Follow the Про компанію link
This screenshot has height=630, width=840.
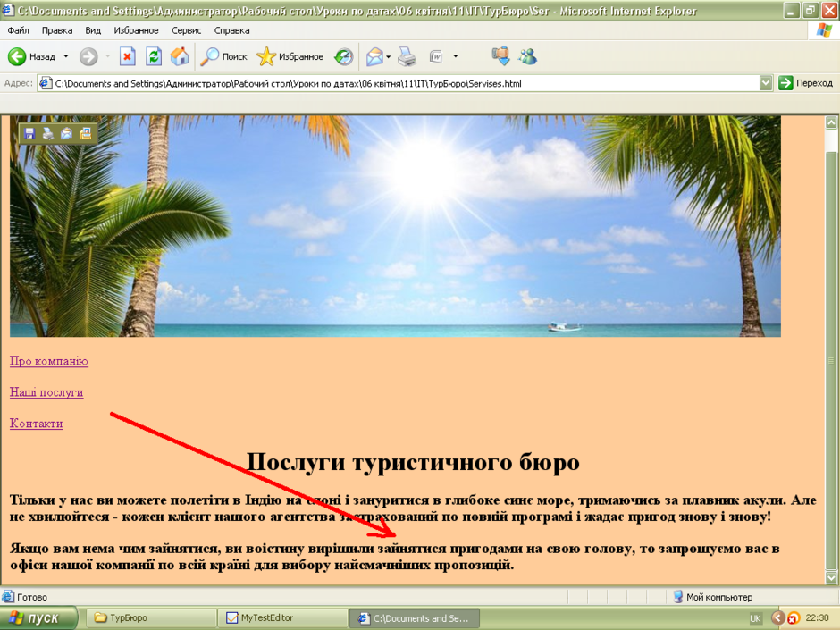click(x=49, y=361)
